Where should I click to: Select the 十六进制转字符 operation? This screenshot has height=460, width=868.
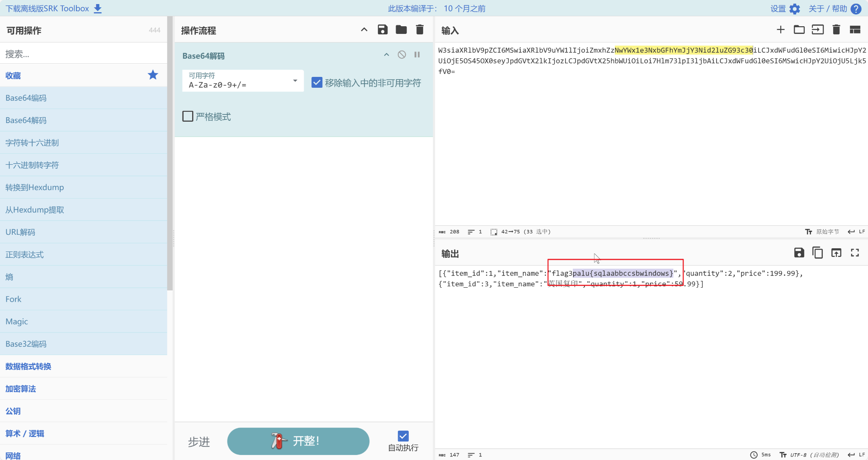point(84,165)
